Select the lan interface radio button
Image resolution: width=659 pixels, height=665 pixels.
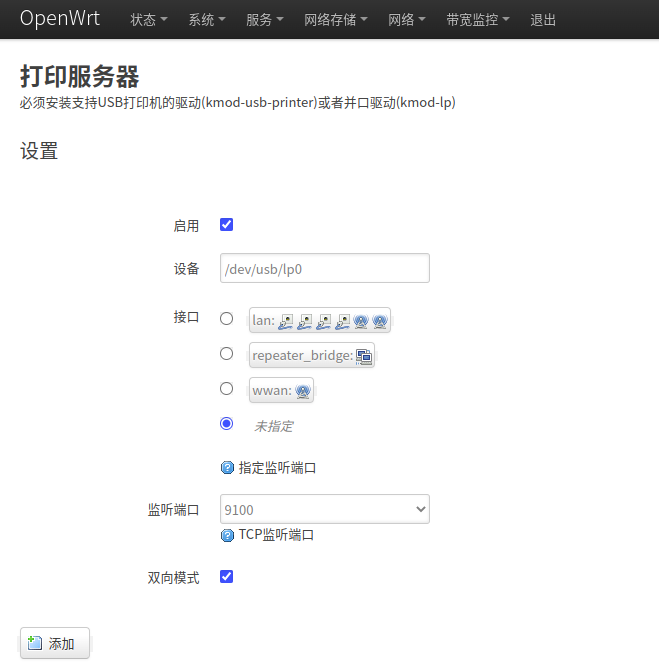[227, 319]
